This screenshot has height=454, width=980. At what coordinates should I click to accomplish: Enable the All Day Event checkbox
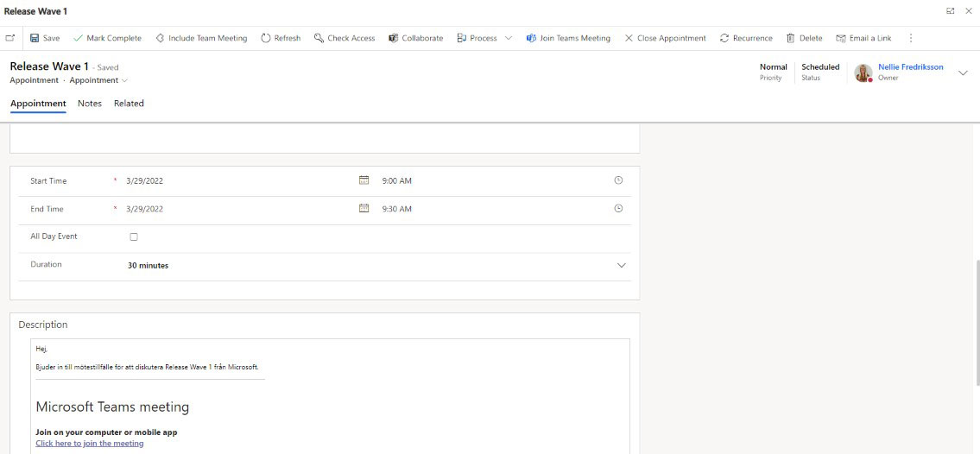pyautogui.click(x=134, y=236)
